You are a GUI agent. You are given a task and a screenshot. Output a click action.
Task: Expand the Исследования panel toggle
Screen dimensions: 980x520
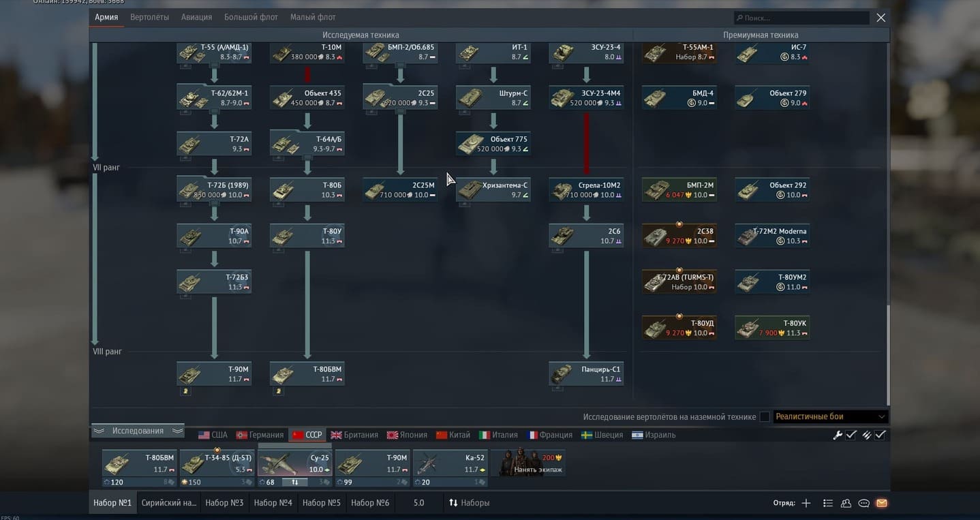click(x=138, y=431)
